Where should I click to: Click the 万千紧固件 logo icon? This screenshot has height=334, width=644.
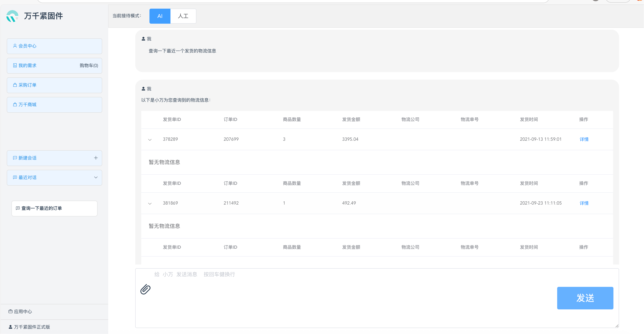(x=12, y=16)
